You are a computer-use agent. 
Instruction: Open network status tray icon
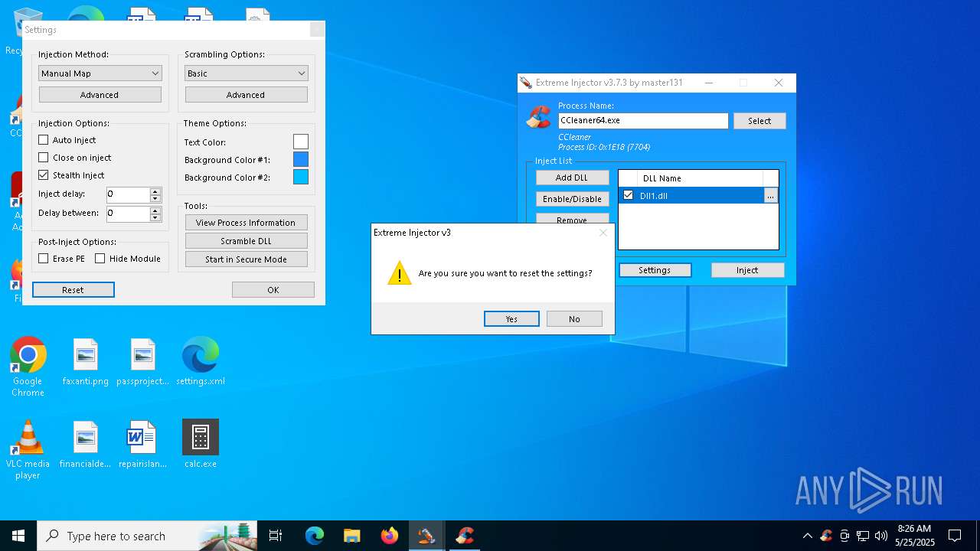coord(863,536)
